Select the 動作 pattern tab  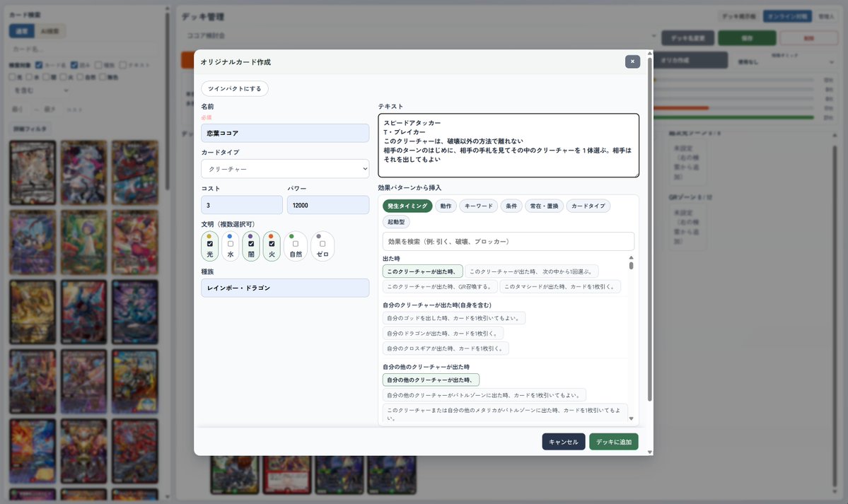pyautogui.click(x=446, y=206)
